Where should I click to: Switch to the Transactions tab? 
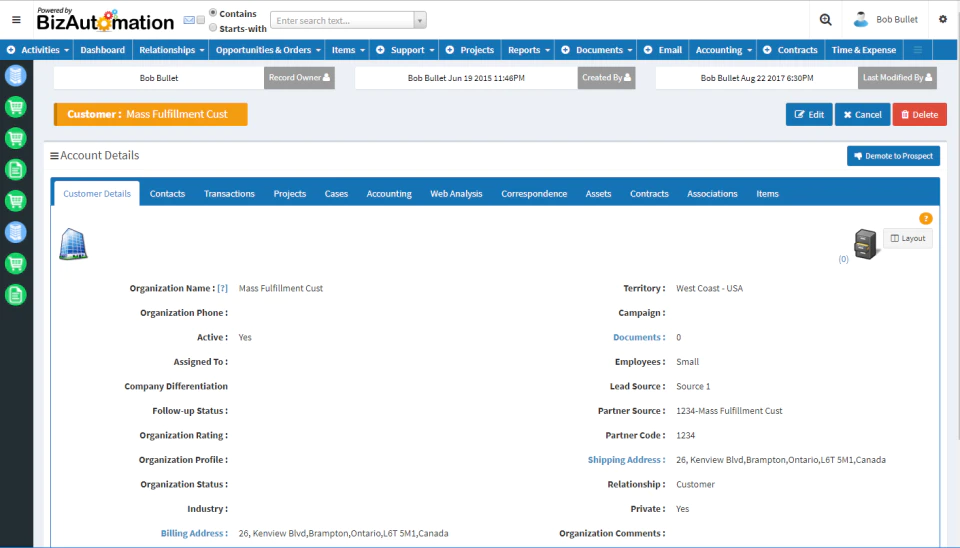click(229, 193)
